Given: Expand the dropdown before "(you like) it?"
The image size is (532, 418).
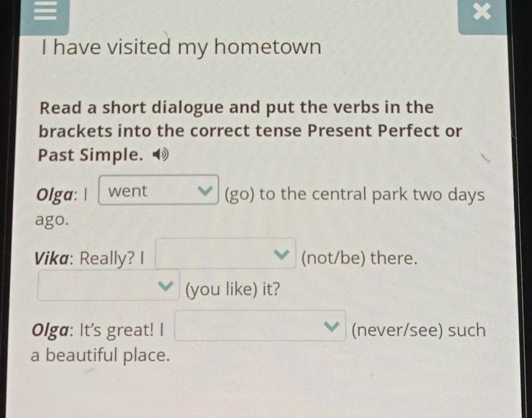Looking at the screenshot, I should pos(108,287).
